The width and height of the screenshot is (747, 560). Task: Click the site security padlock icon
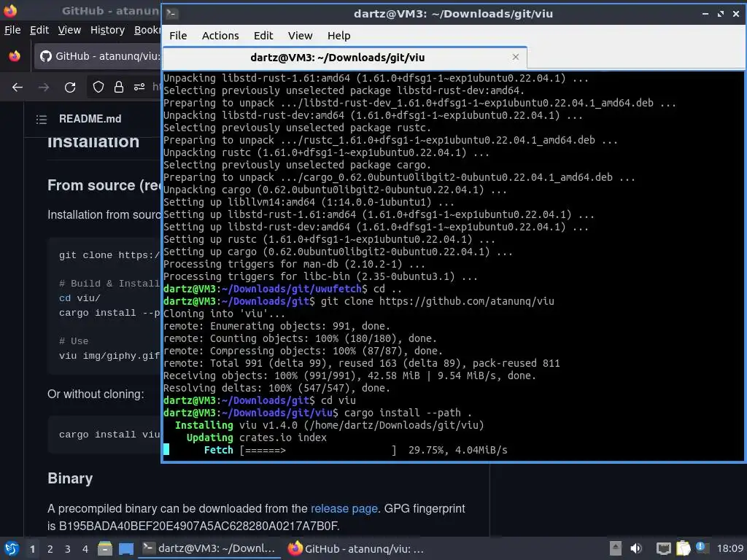[x=119, y=87]
